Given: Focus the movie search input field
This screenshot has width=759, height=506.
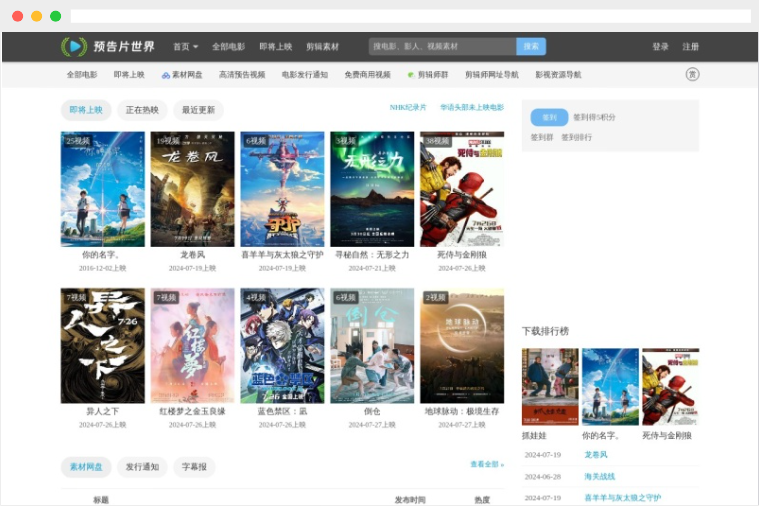Looking at the screenshot, I should (x=442, y=46).
